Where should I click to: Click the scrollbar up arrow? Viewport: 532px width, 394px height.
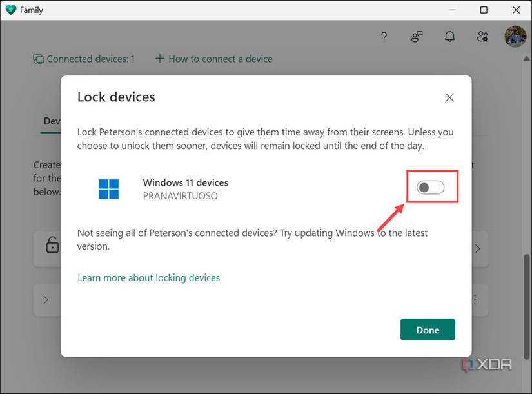526,58
